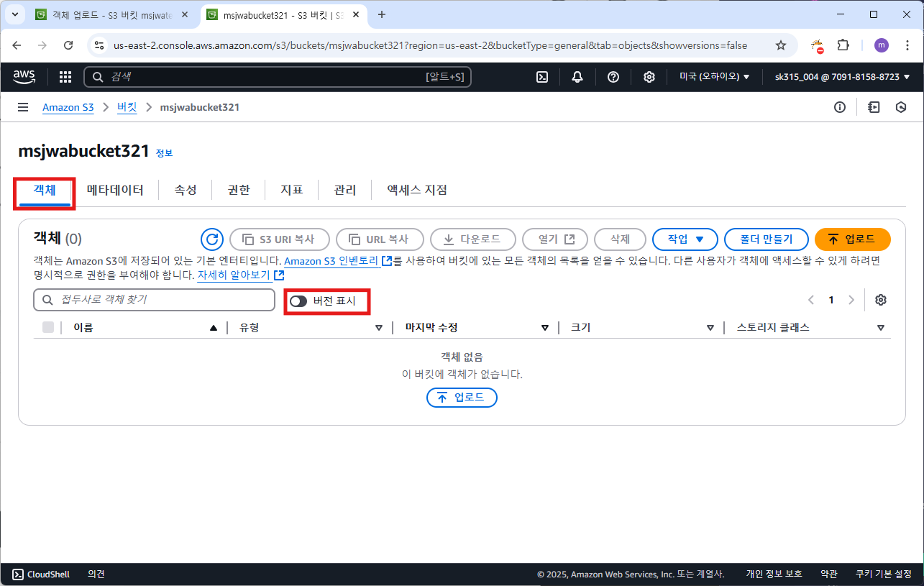Open the AWS home logo
Viewport: 924px width, 586px height.
click(x=25, y=77)
